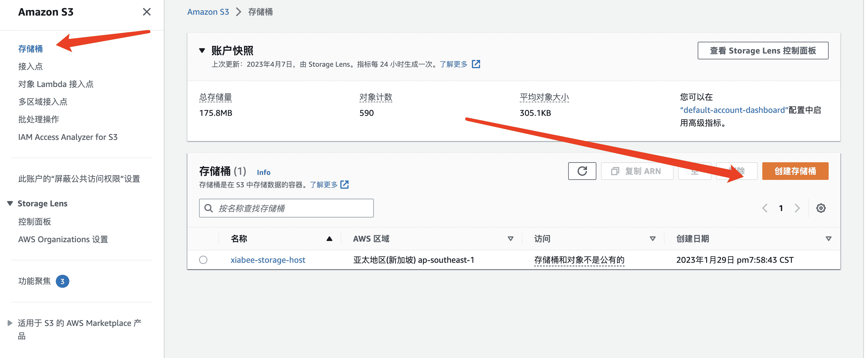Open 接入点 in the sidebar

point(30,66)
